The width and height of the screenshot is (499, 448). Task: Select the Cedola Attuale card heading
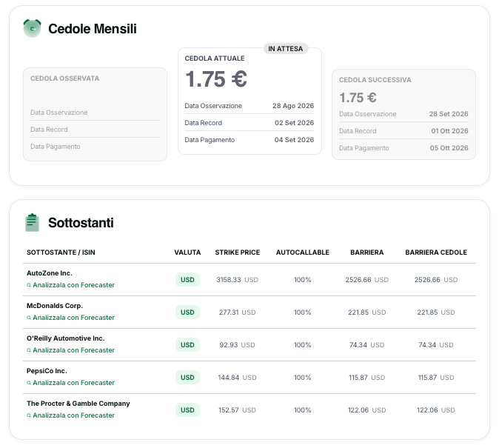[215, 58]
